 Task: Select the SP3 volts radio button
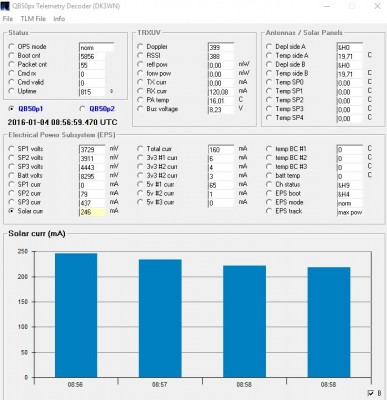point(12,167)
